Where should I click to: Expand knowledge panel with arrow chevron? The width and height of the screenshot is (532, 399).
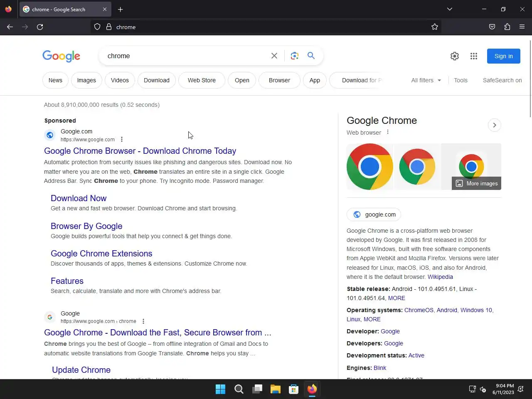(494, 125)
